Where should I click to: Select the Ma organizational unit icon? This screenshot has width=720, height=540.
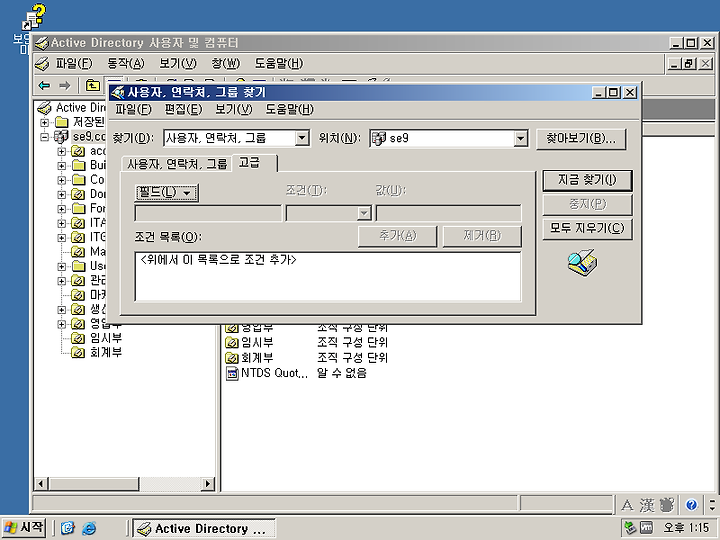click(79, 252)
